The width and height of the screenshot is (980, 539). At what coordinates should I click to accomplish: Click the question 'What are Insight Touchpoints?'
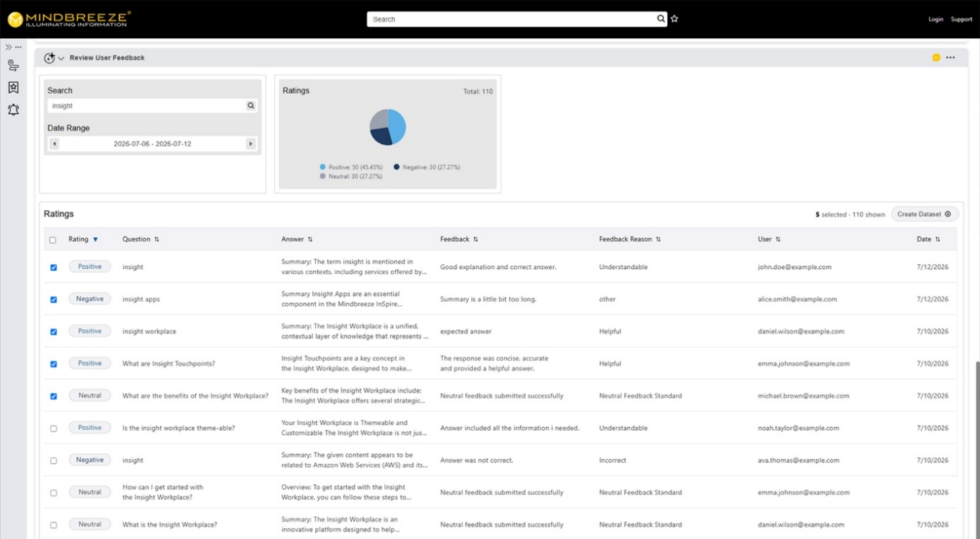169,364
